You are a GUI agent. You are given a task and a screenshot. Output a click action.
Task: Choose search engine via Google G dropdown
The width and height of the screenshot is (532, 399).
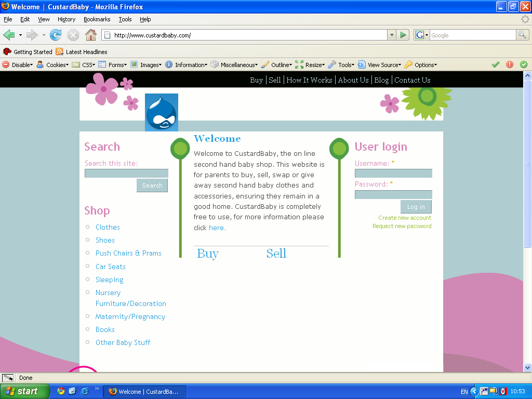pyautogui.click(x=422, y=35)
